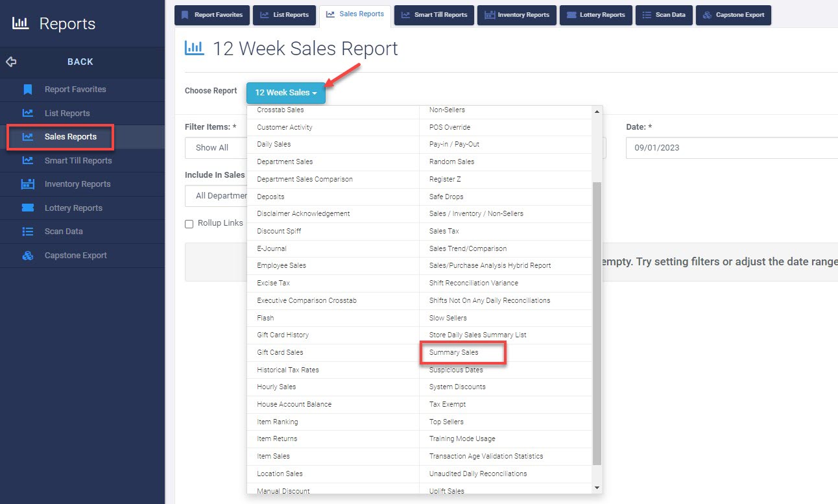Select Pay-in / Pay-Out report
This screenshot has width=838, height=504.
coord(454,144)
